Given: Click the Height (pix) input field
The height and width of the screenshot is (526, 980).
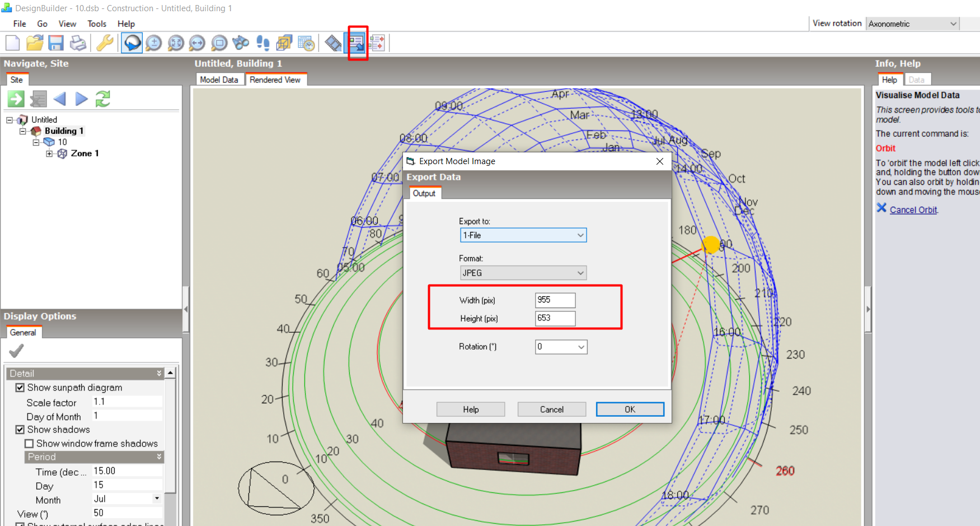Looking at the screenshot, I should pyautogui.click(x=555, y=318).
